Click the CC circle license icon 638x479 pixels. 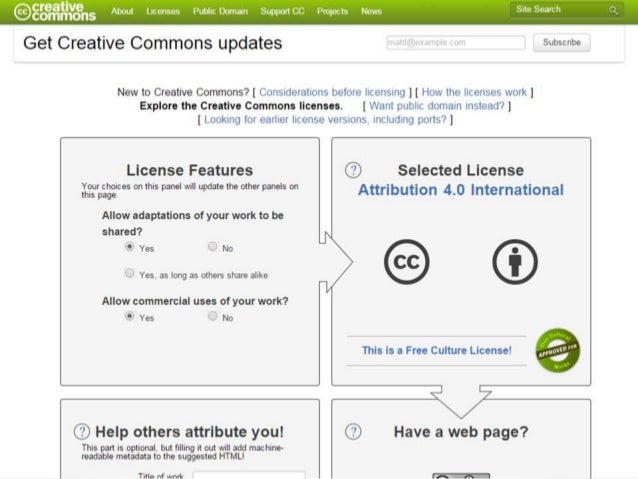coord(406,262)
